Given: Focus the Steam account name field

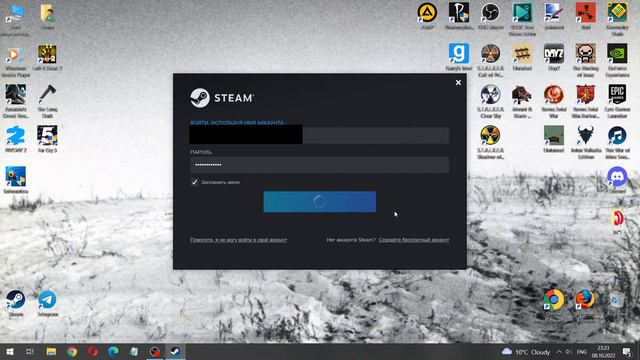Looking at the screenshot, I should [x=320, y=135].
